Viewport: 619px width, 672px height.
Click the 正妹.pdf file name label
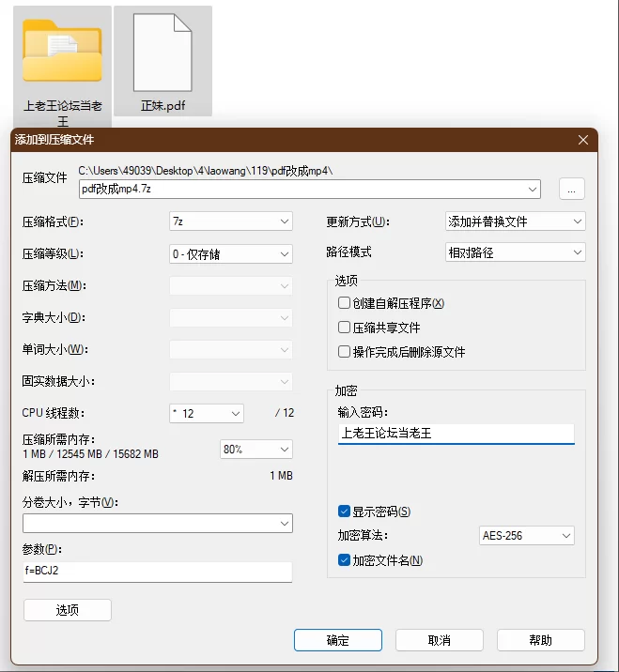click(x=162, y=105)
